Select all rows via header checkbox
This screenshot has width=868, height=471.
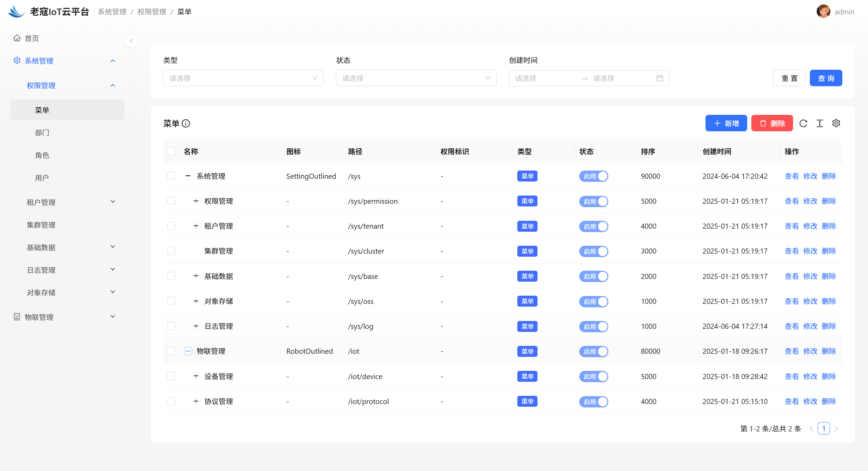coord(171,151)
